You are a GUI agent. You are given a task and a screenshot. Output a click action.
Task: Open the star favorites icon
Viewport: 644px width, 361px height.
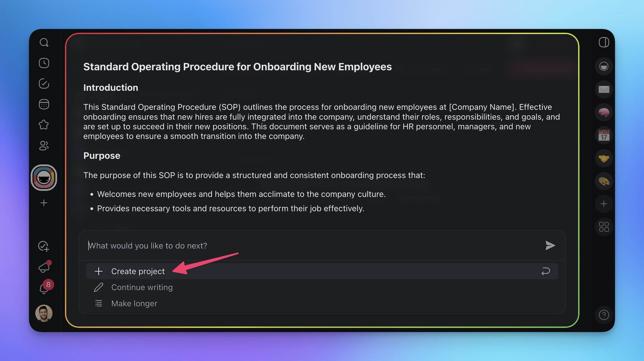pyautogui.click(x=44, y=125)
